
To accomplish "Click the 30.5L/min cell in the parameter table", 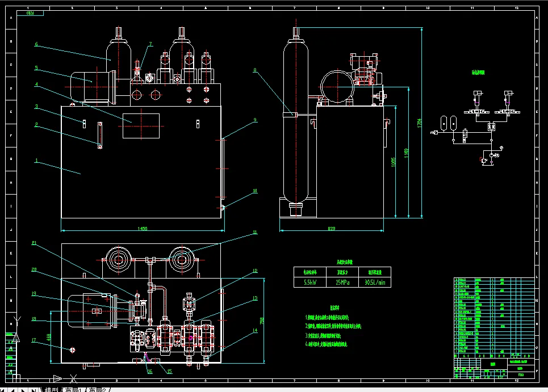I will (375, 283).
